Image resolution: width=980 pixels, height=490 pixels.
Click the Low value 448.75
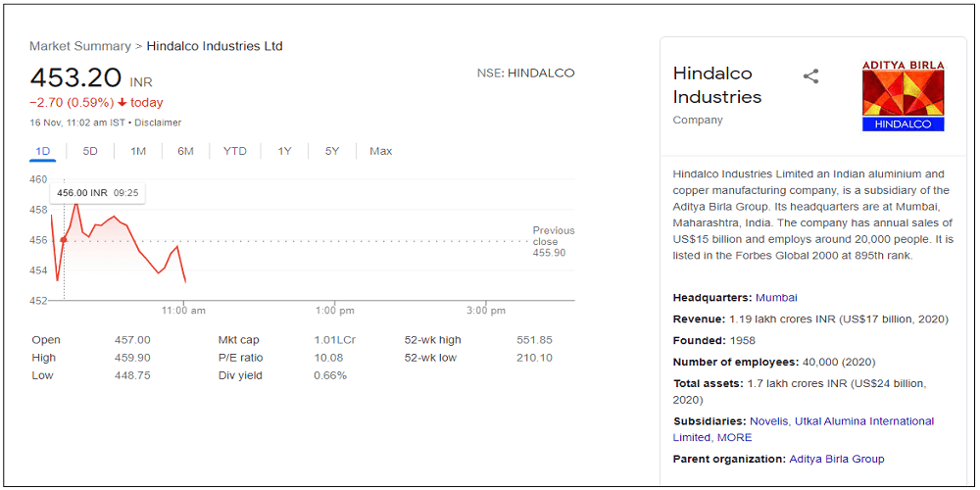pos(132,375)
